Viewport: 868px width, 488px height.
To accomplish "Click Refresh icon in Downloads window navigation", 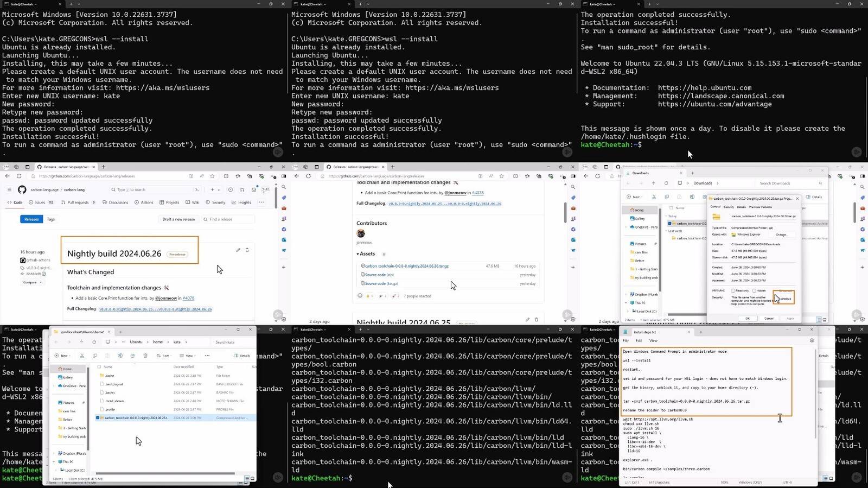I will click(x=666, y=183).
